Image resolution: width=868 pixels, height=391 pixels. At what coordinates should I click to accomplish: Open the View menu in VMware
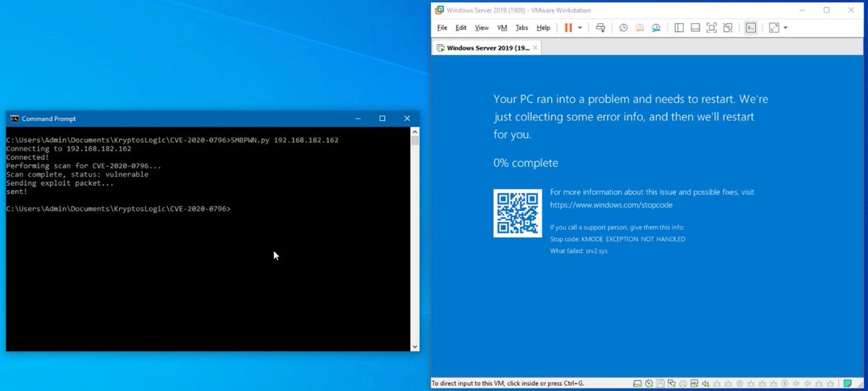tap(482, 27)
